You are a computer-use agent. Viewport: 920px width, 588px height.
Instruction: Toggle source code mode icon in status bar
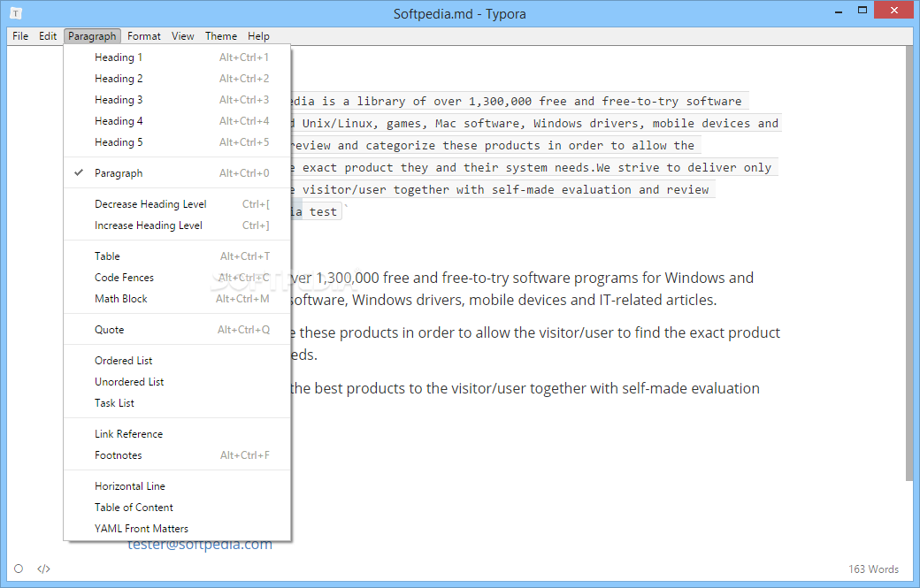coord(44,569)
